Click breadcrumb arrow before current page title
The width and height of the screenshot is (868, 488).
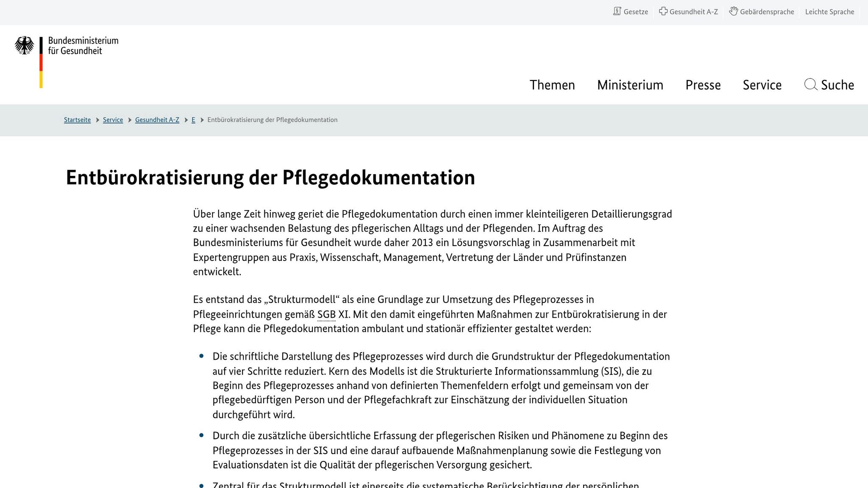(x=202, y=120)
